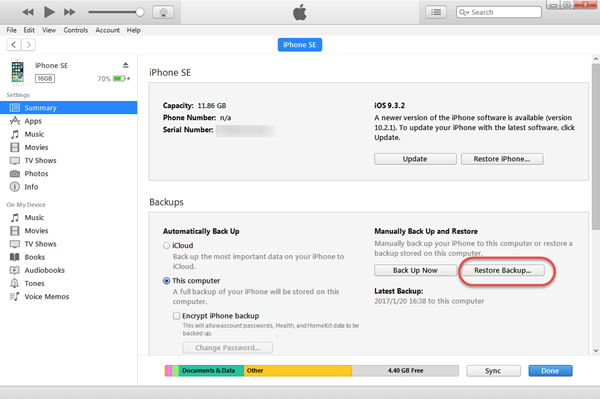This screenshot has height=399, width=600.
Task: Click Change Password... button
Action: pyautogui.click(x=228, y=348)
